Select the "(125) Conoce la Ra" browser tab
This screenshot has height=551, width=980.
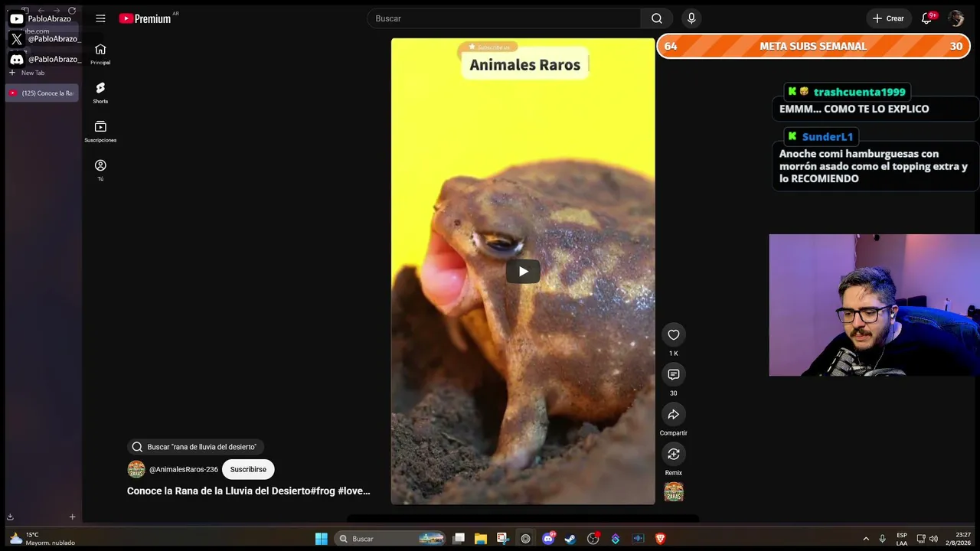(42, 93)
